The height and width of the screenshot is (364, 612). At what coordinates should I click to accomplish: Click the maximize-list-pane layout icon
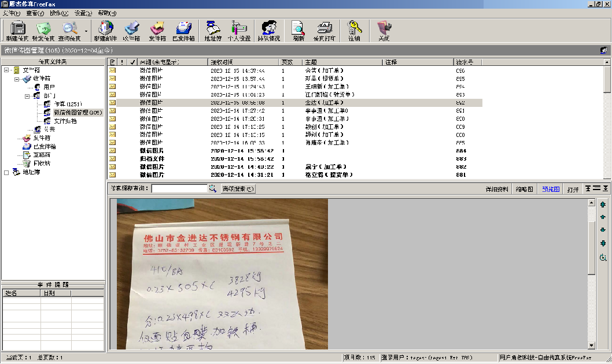click(x=588, y=188)
